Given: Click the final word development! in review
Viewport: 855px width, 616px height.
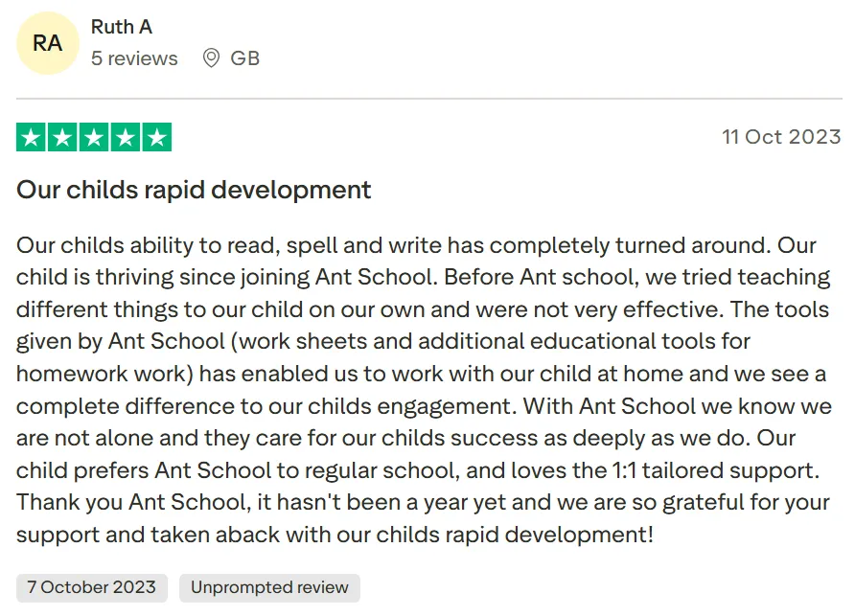Looking at the screenshot, I should 579,535.
